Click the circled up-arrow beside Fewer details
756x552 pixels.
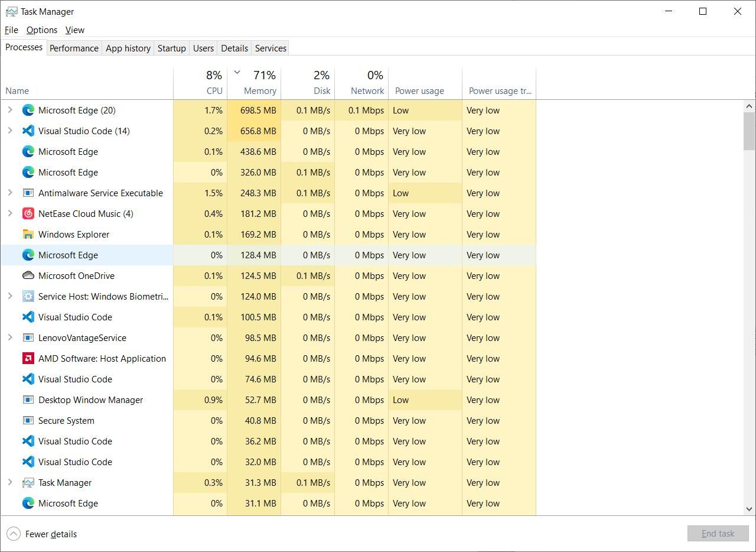click(13, 534)
